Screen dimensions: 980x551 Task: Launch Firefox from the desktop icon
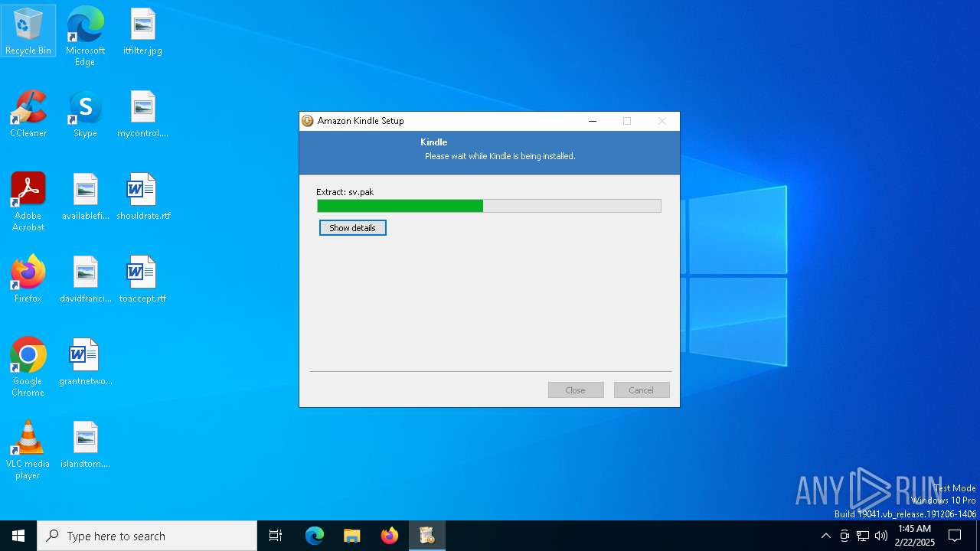pos(28,279)
